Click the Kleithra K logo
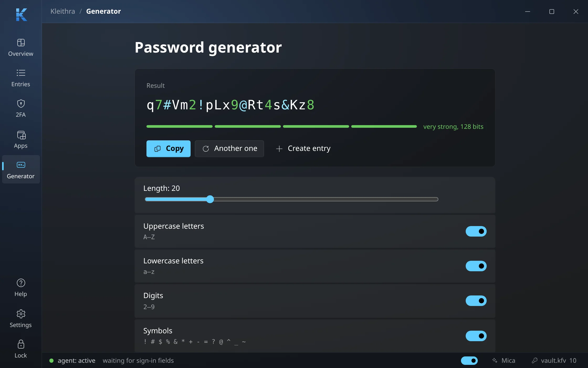Image resolution: width=588 pixels, height=368 pixels. (21, 15)
